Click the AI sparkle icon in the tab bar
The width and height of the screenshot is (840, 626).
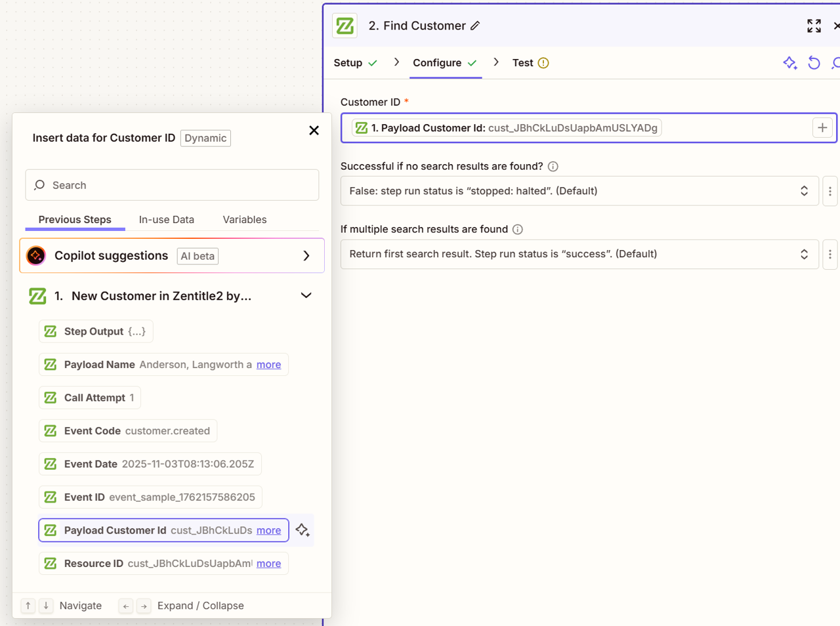[x=790, y=63]
